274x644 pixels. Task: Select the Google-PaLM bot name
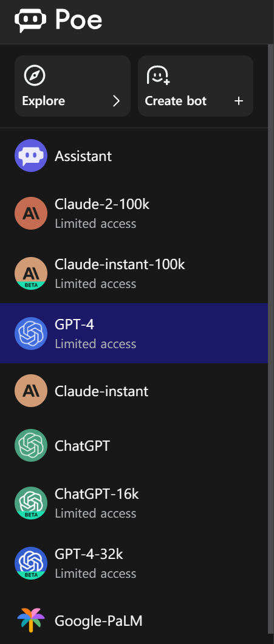[98, 620]
